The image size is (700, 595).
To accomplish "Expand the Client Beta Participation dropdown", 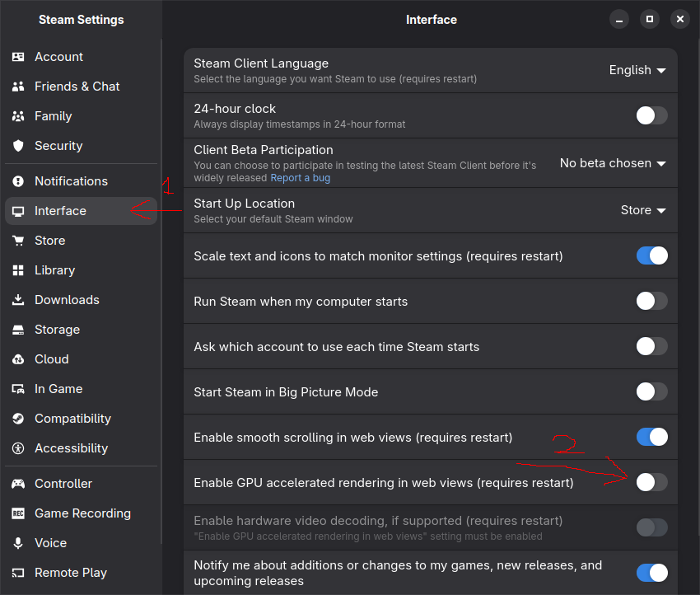I will (x=612, y=163).
